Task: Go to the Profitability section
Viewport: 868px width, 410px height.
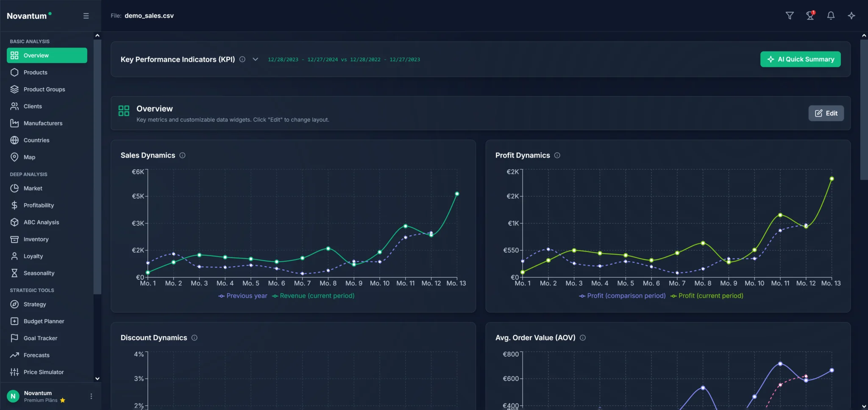Action: click(x=39, y=205)
